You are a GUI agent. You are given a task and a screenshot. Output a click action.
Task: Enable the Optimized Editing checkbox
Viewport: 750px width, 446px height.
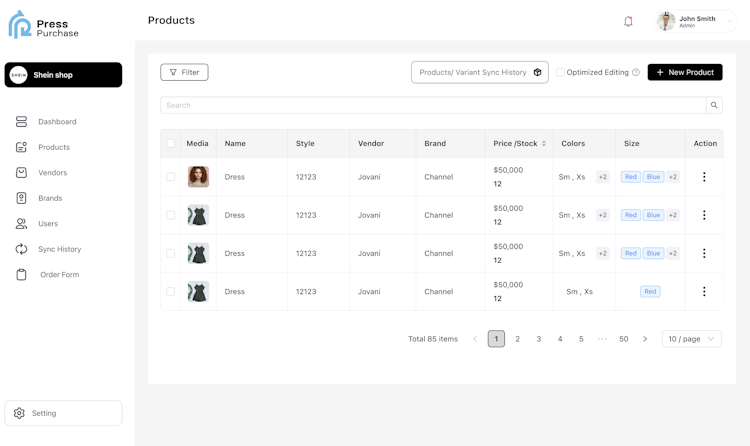click(x=560, y=72)
